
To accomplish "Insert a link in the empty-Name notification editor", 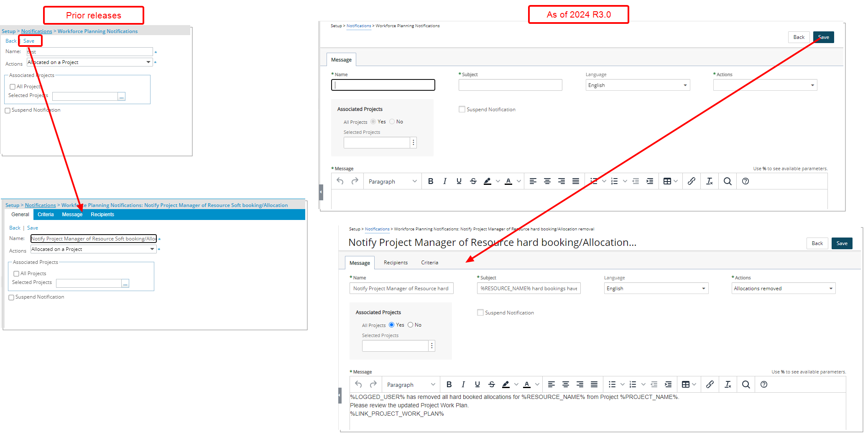I will point(692,181).
